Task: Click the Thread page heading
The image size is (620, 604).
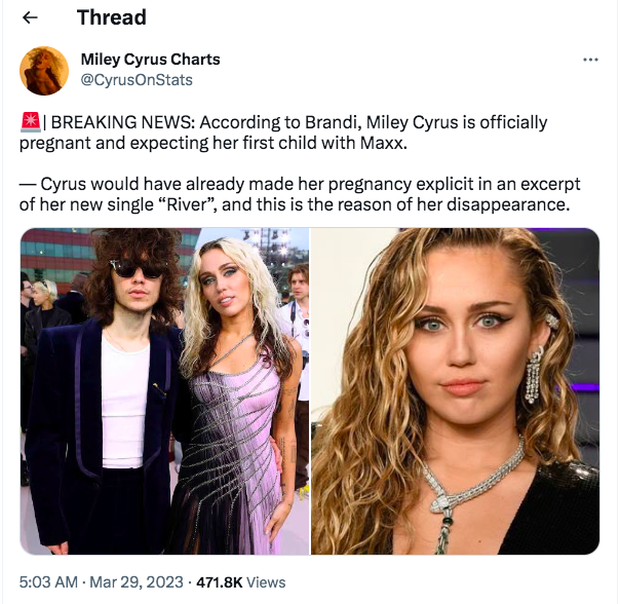Action: pos(111,17)
